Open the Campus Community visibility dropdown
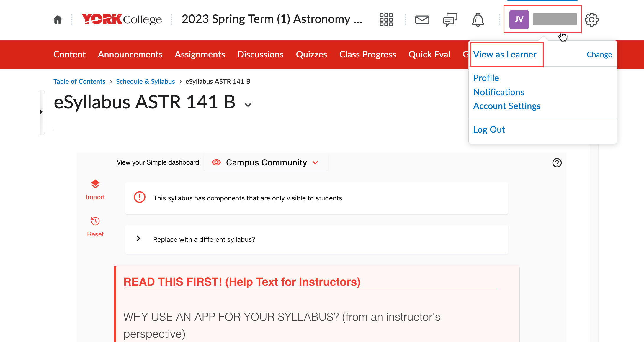 266,162
